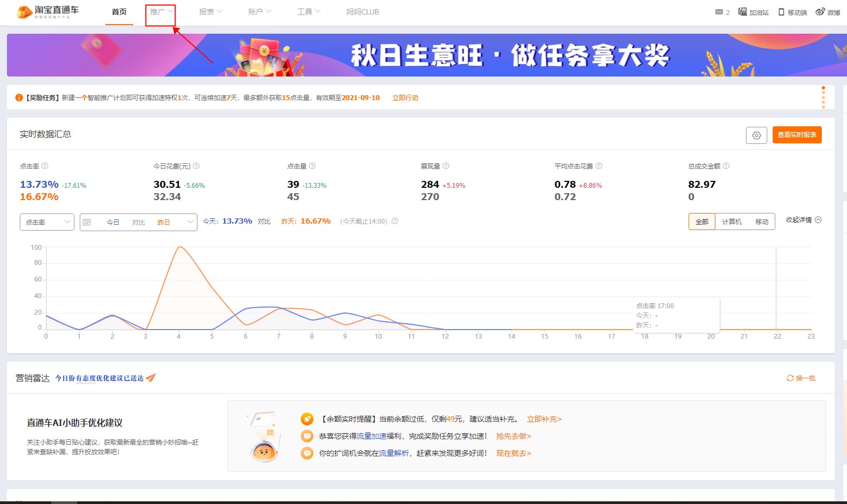Click help icon after 今天截止14:00
This screenshot has height=504, width=847.
pyautogui.click(x=395, y=221)
